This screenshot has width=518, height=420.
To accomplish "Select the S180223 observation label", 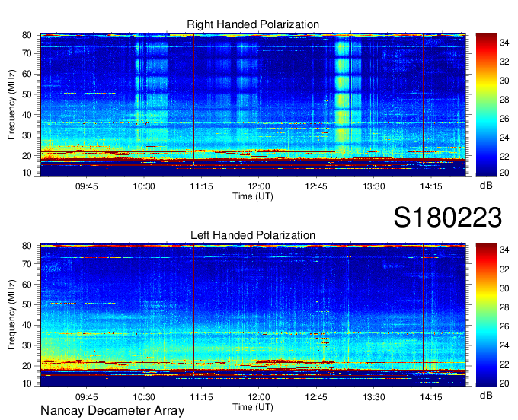I will [x=448, y=218].
